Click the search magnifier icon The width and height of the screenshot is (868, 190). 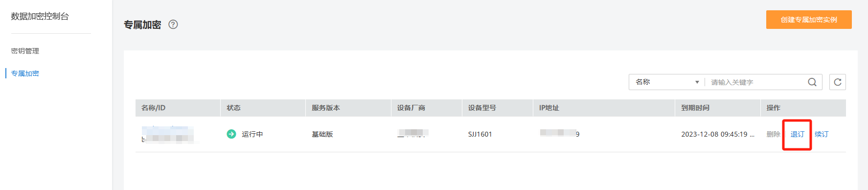(812, 82)
